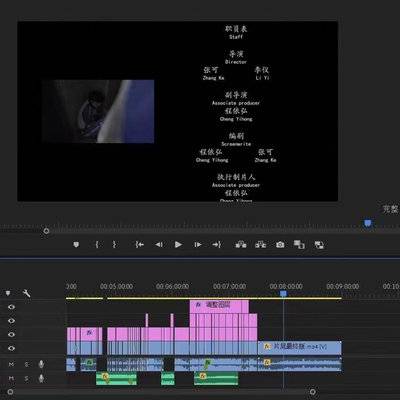Click the fx badge on 片尾最终版 clip
Image resolution: width=400 pixels, height=400 pixels.
[x=267, y=347]
